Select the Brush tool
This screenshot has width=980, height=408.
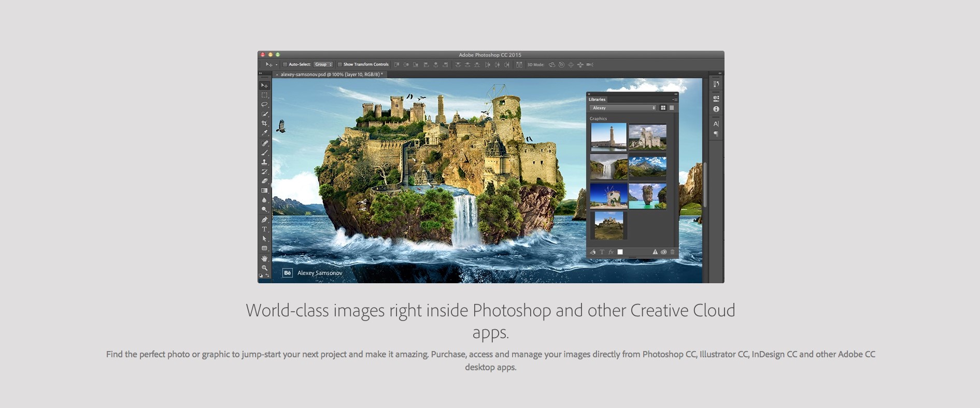[x=264, y=153]
